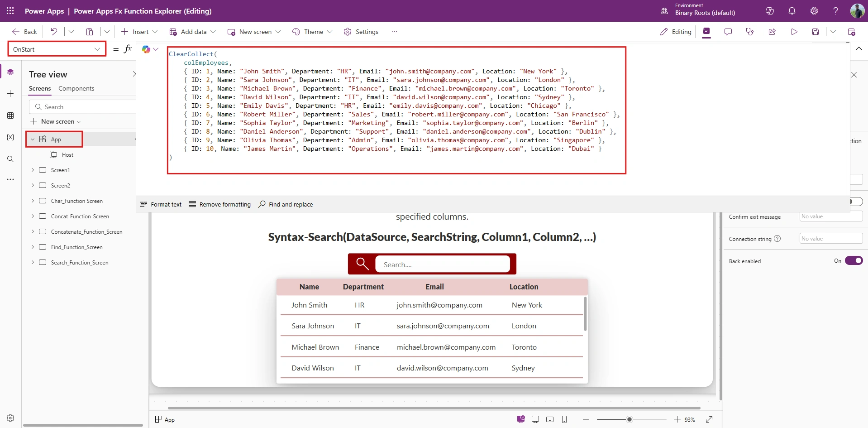Switch to the Components tab
This screenshot has width=868, height=428.
[76, 88]
